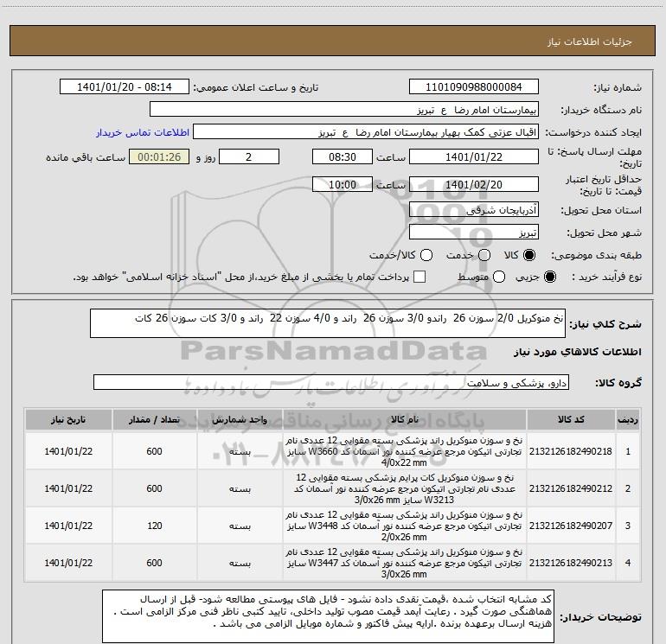Click the buyer organization name field
Viewport: 666px width, 644px height.
tap(344, 110)
